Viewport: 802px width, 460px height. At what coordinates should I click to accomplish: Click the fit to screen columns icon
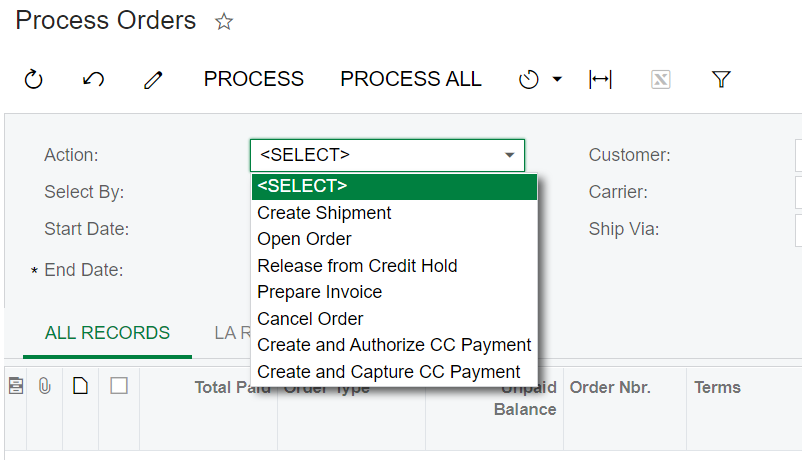(x=600, y=79)
